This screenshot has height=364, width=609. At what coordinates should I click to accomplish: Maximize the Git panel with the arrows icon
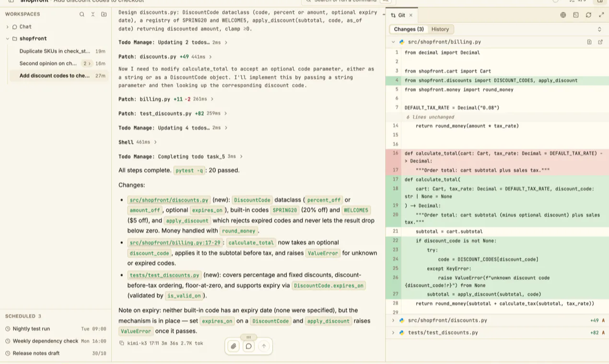pyautogui.click(x=601, y=15)
